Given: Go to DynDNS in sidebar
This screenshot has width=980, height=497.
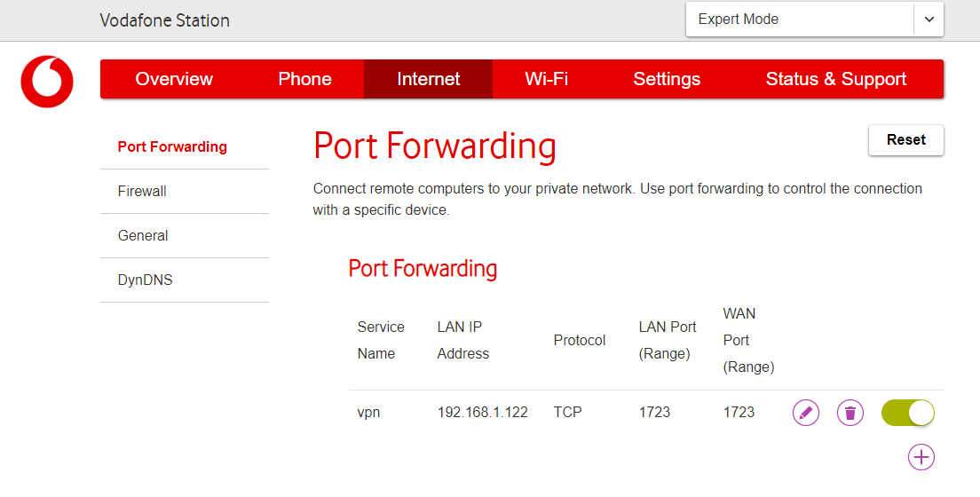Looking at the screenshot, I should coord(145,280).
